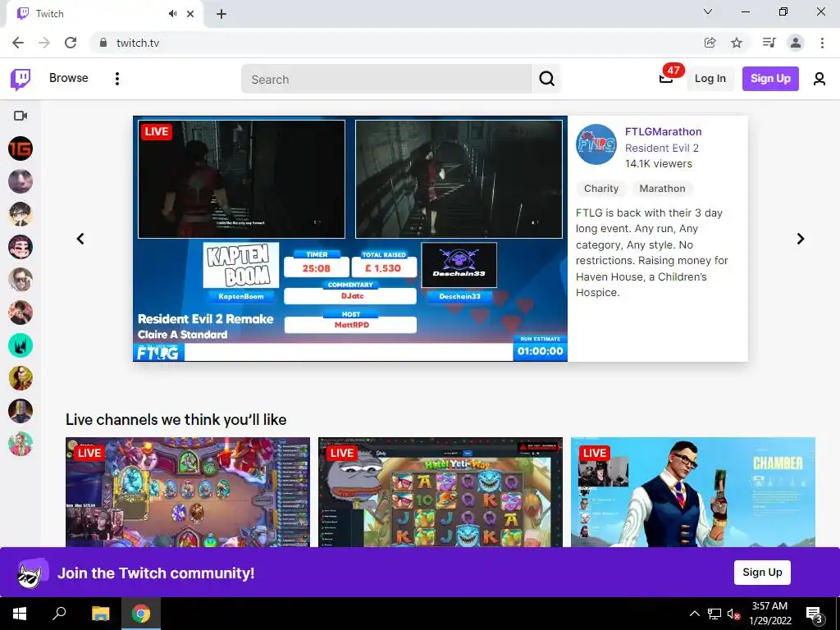
Task: Select the Marathon tag
Action: [662, 189]
